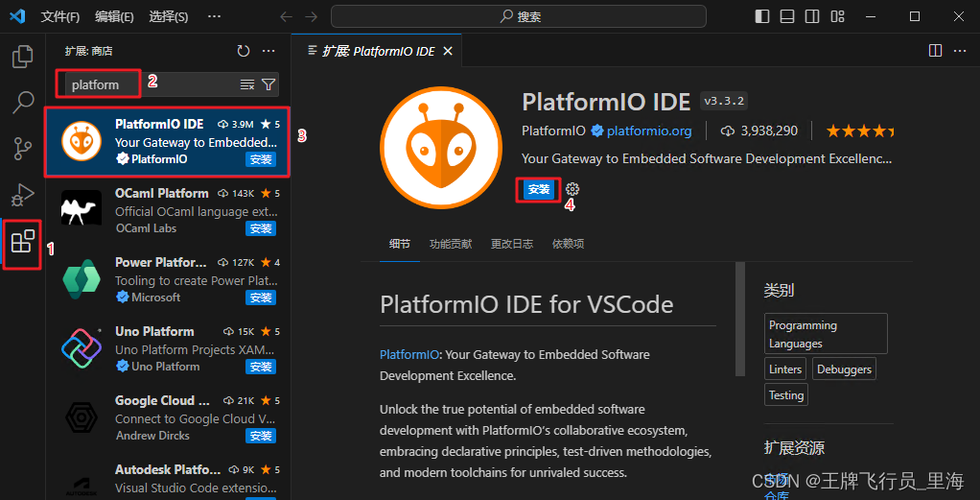Click the readme vertical scrollbar
The width and height of the screenshot is (980, 500).
740,320
